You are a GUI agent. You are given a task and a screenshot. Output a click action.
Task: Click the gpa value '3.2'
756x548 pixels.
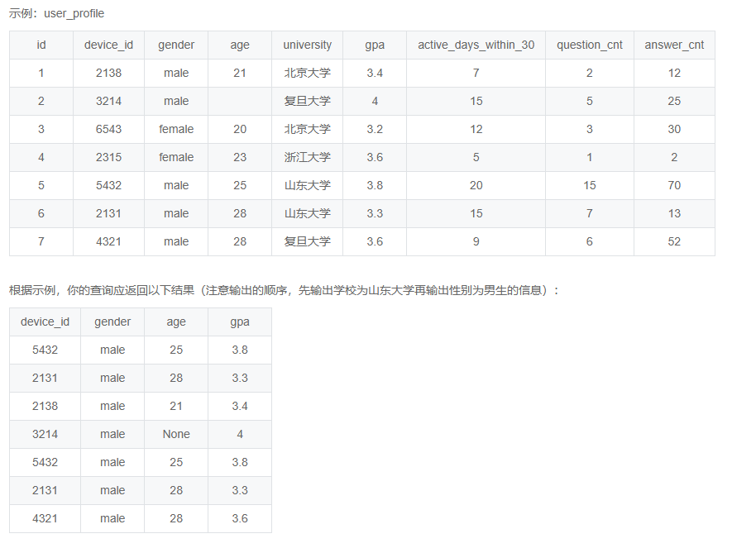(x=375, y=129)
